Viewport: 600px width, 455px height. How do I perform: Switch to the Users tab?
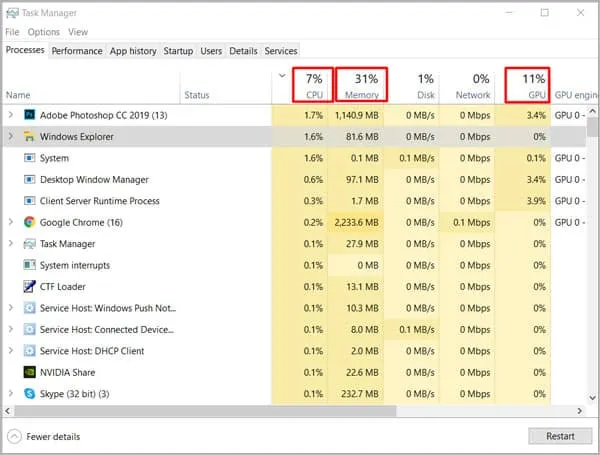point(211,51)
